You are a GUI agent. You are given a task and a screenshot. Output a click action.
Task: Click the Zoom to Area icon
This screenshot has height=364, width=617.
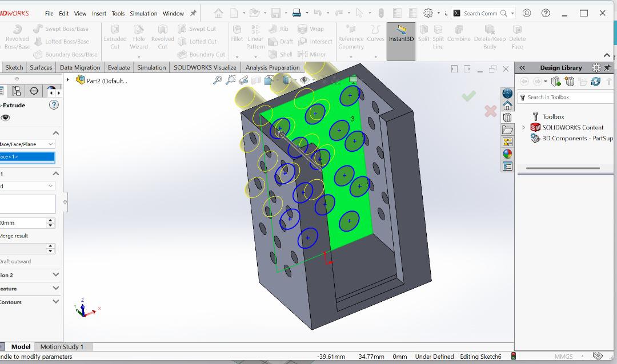231,80
